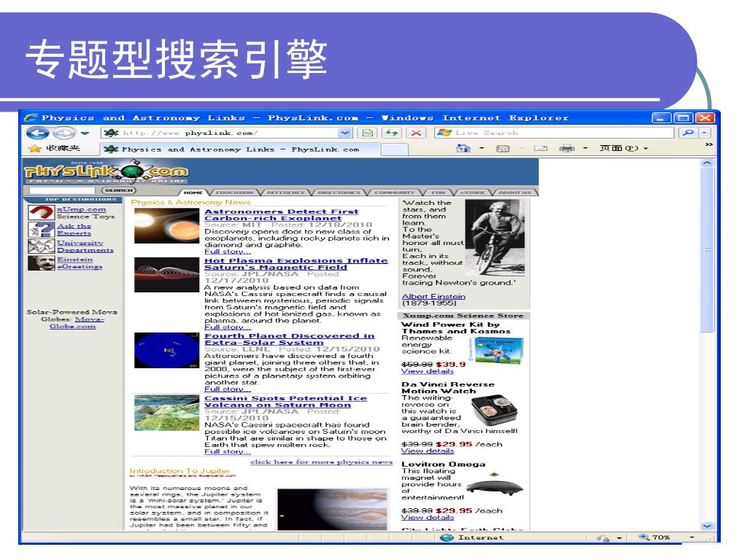This screenshot has height=560, width=747.
Task: Open the ABOUT US site tab
Action: [x=514, y=192]
